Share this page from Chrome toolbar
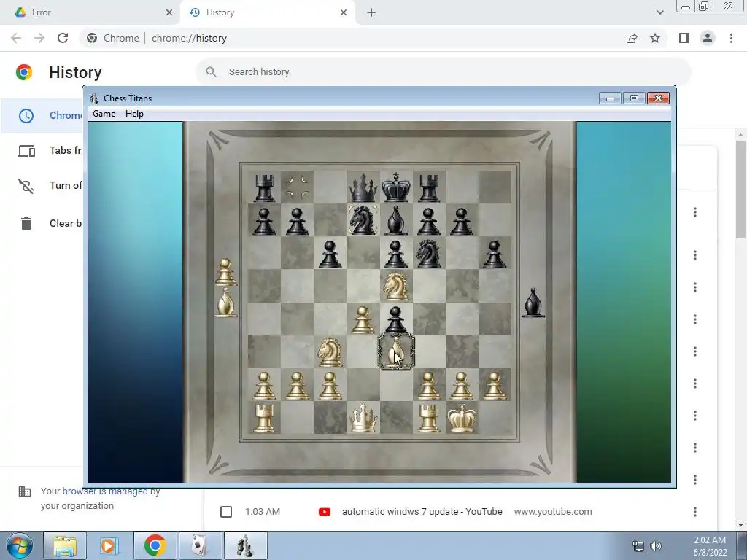747x560 pixels. [632, 38]
